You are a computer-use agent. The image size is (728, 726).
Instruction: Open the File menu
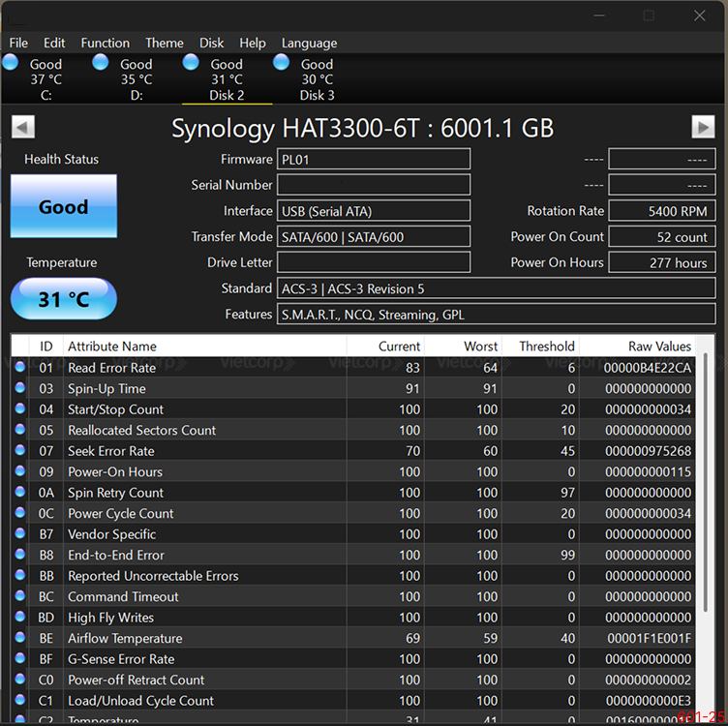pos(18,43)
